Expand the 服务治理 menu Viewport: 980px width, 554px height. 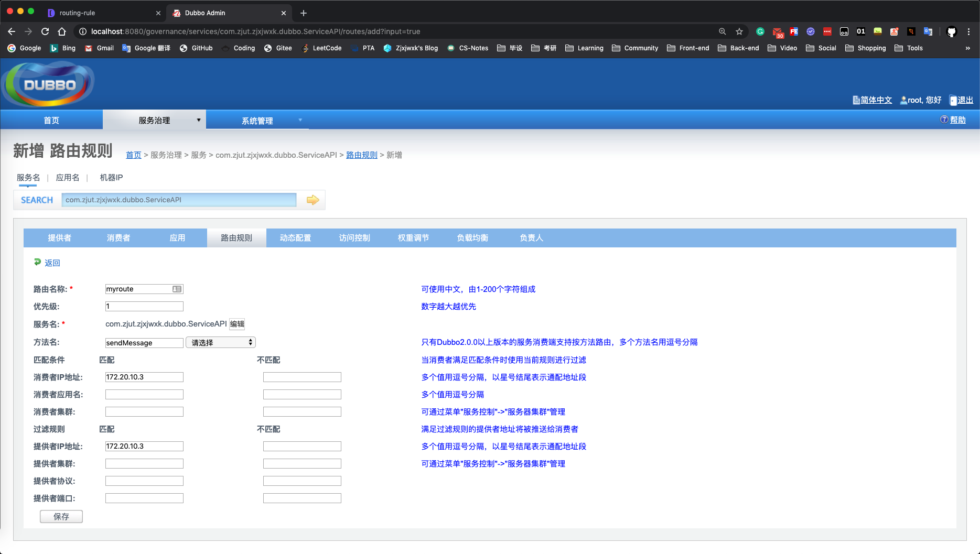tap(154, 120)
